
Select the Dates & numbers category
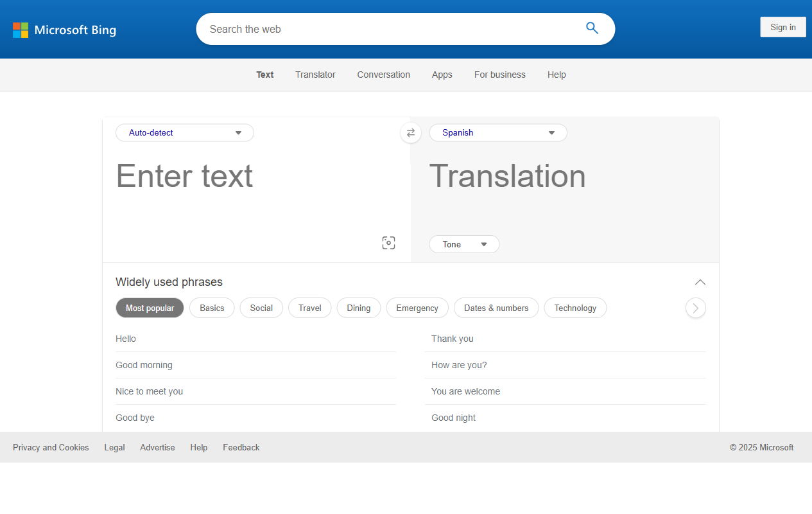pyautogui.click(x=496, y=308)
